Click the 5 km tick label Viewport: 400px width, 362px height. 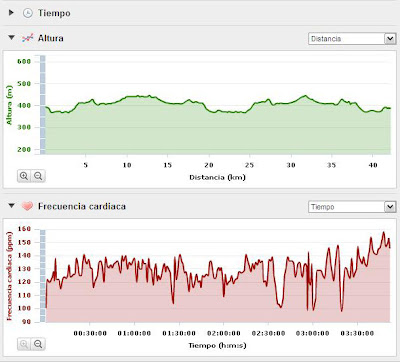point(86,165)
